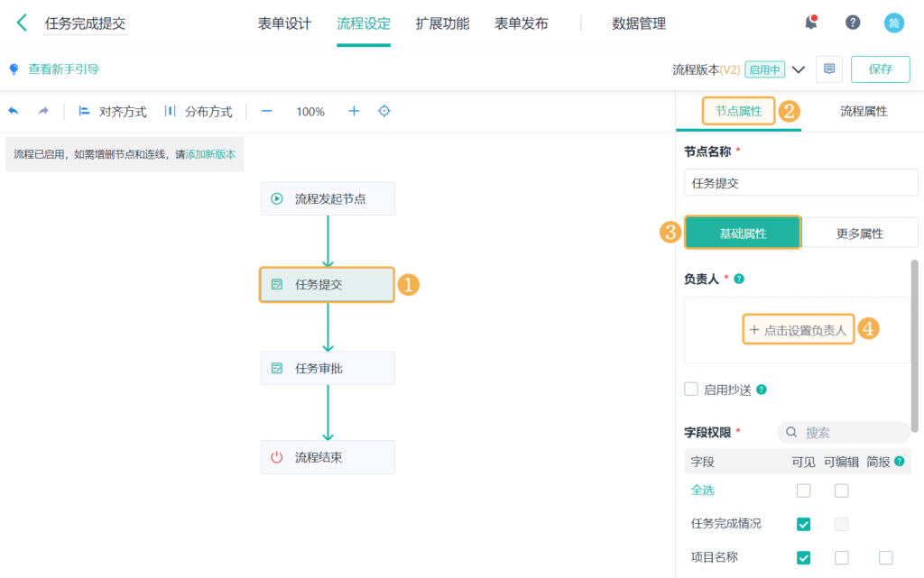
Task: Expand the 流程版本 dropdown chevron
Action: [x=799, y=69]
